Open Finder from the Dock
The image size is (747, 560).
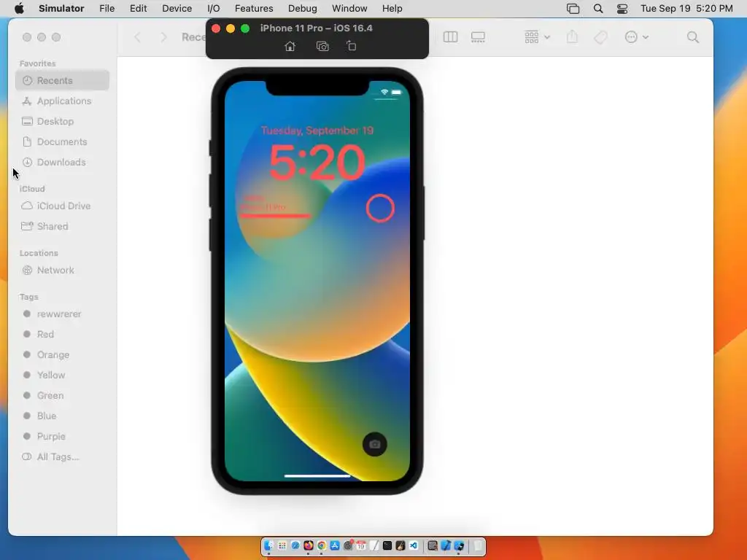pyautogui.click(x=269, y=545)
